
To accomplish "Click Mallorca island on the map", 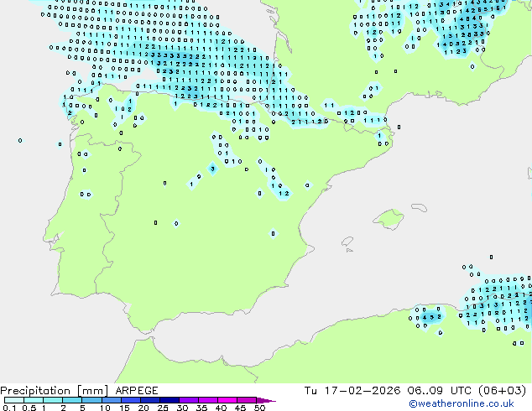I will (x=389, y=219).
